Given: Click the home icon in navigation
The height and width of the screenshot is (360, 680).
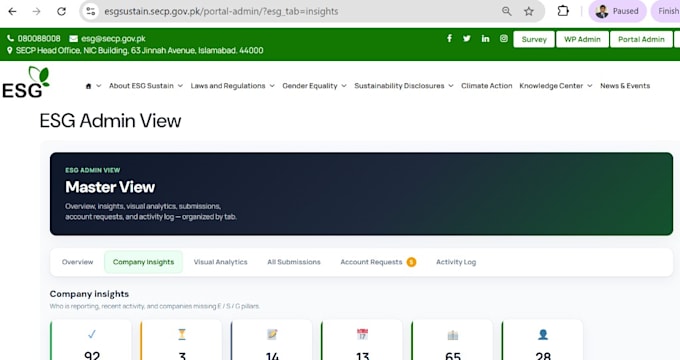Looking at the screenshot, I should tap(88, 86).
